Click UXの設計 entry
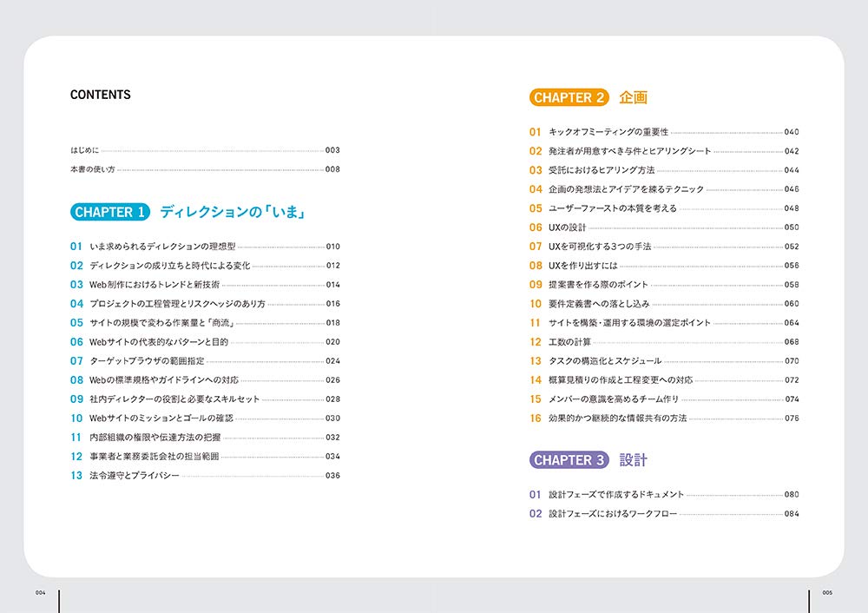This screenshot has width=868, height=613. [664, 227]
